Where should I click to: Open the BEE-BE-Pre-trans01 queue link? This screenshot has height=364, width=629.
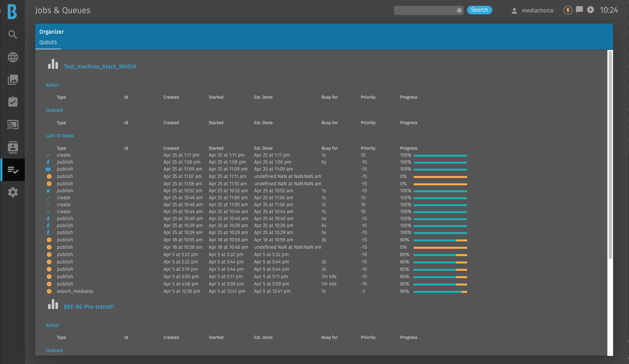click(89, 307)
